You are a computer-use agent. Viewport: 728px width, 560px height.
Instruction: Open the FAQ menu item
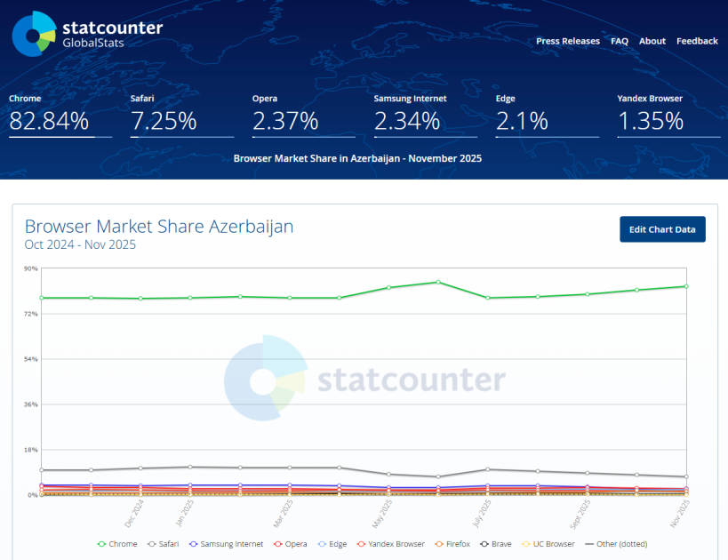pyautogui.click(x=619, y=41)
